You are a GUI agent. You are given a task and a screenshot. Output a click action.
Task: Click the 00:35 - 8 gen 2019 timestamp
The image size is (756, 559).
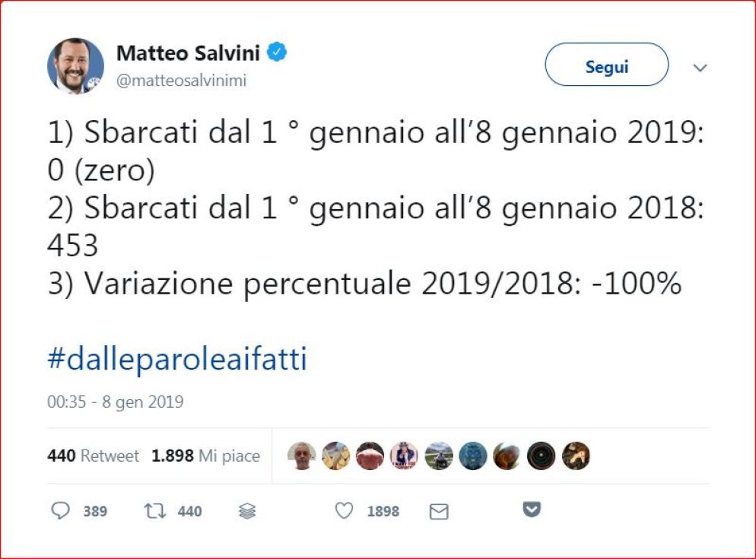coord(115,402)
